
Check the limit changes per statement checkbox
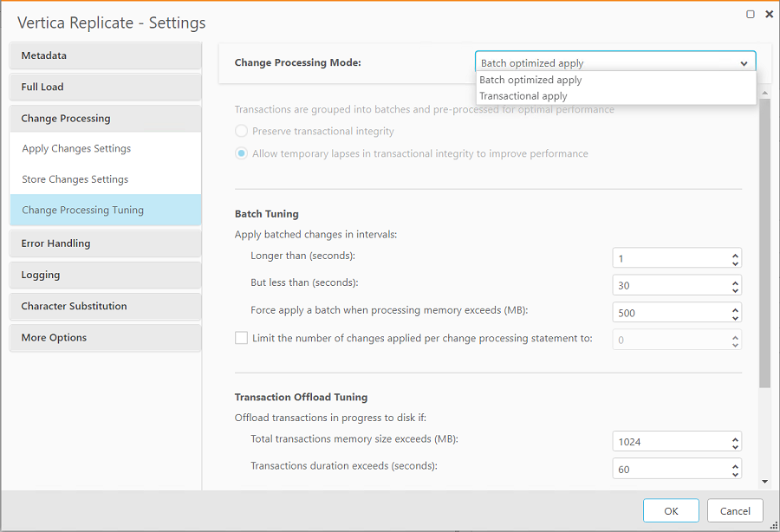[241, 338]
